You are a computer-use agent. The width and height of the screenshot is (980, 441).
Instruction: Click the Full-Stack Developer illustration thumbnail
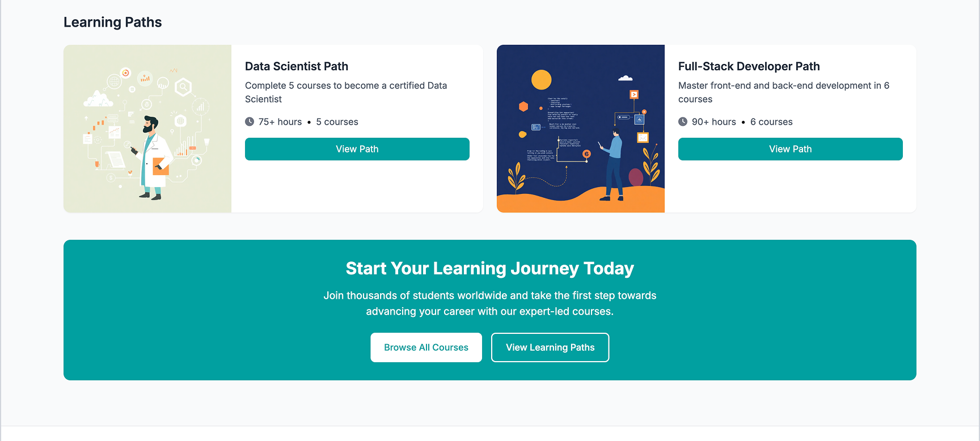click(x=580, y=129)
